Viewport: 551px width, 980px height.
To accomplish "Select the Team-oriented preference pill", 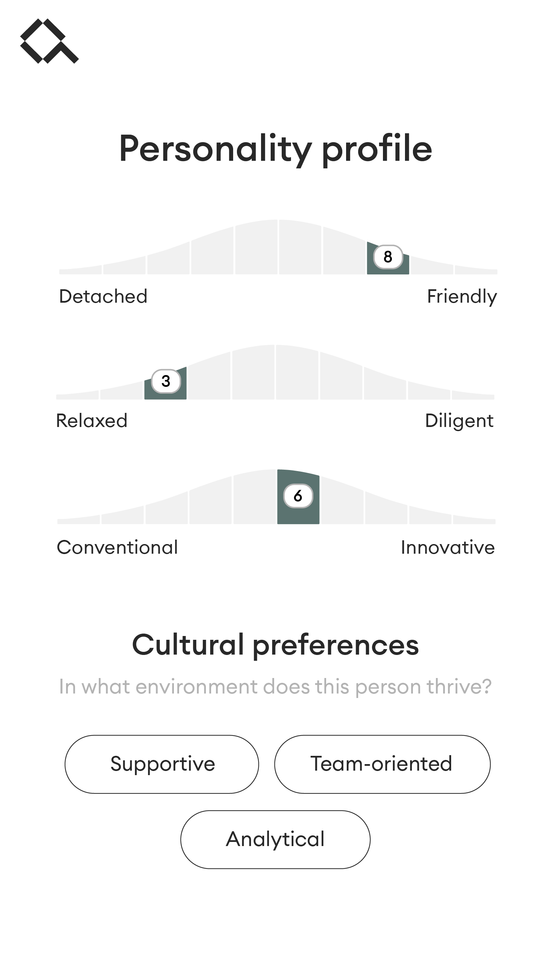I will 382,764.
